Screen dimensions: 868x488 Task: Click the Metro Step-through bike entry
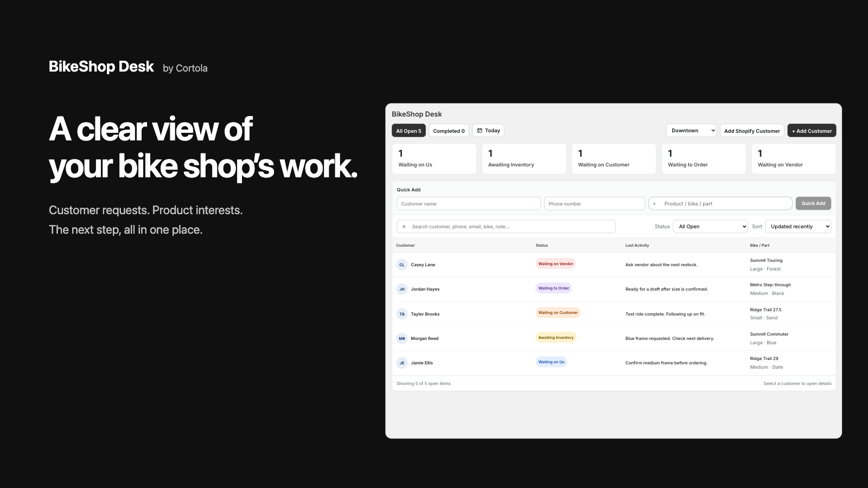coord(770,285)
